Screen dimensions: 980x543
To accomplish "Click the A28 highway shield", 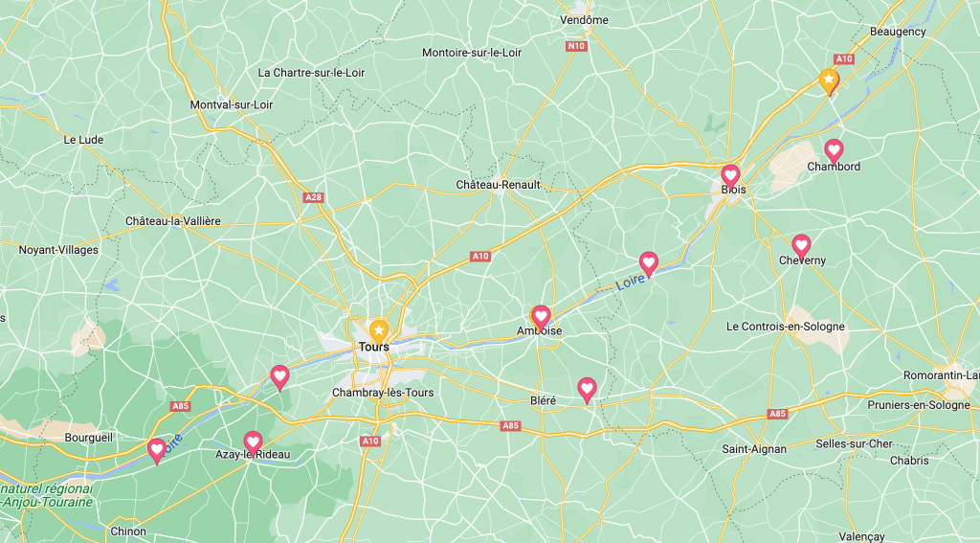I will tap(313, 197).
